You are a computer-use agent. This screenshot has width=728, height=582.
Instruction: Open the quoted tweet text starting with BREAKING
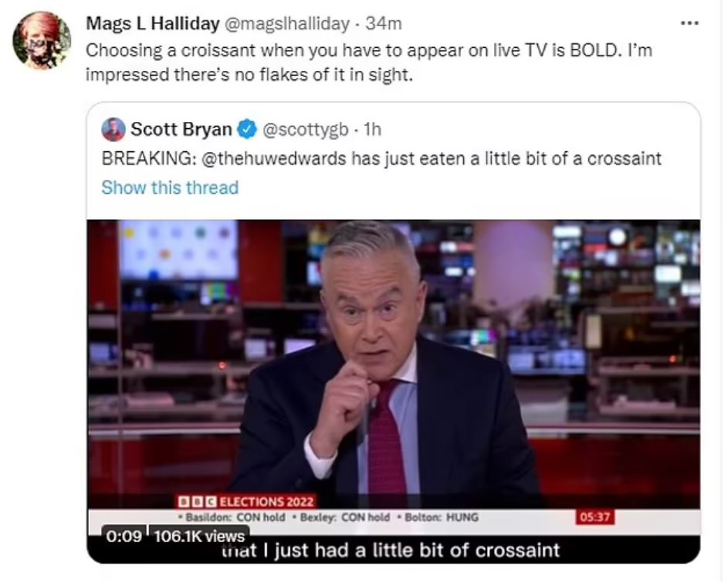[x=381, y=159]
